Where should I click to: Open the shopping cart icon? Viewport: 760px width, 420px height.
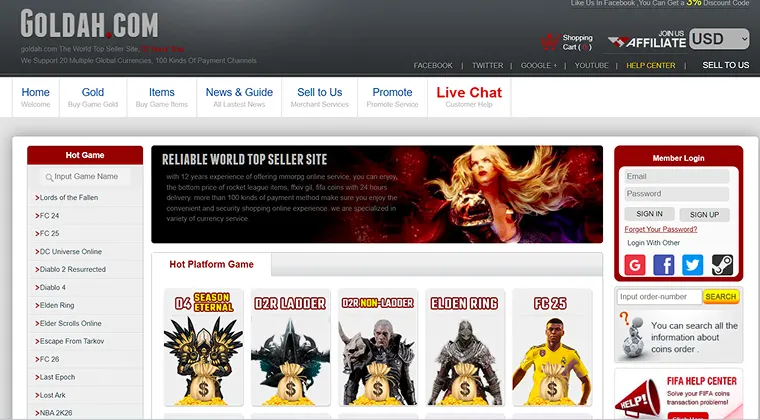pos(550,42)
